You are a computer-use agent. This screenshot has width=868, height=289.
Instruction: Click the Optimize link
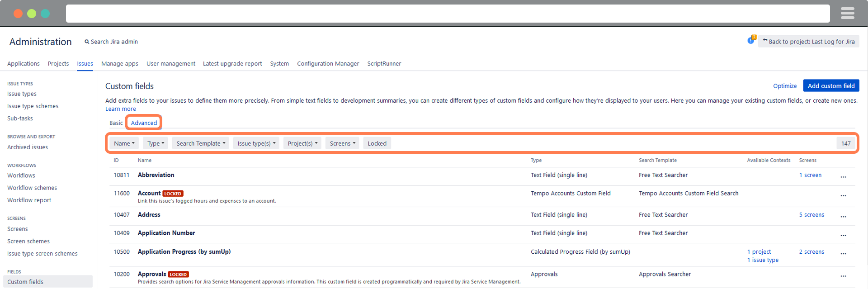[784, 86]
